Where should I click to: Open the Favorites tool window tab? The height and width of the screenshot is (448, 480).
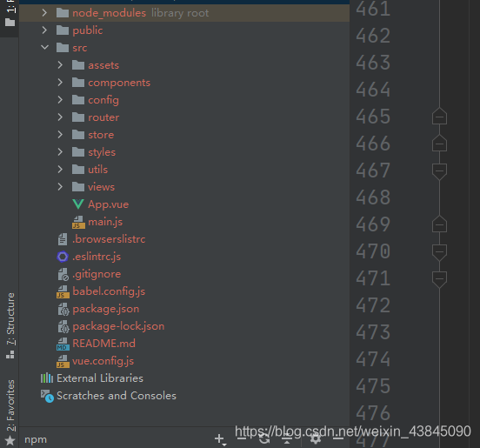coord(10,405)
